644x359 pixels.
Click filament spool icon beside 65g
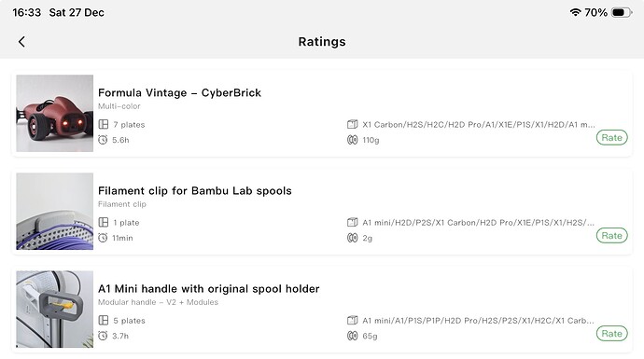353,336
